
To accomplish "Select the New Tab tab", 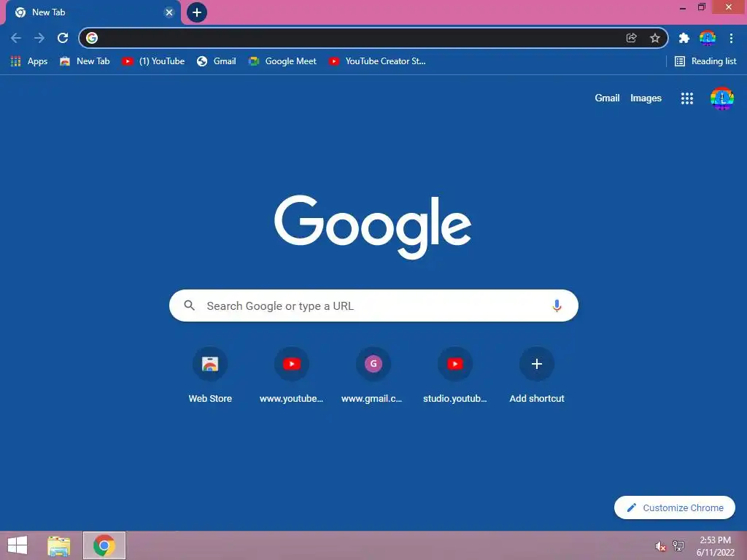I will coord(93,12).
